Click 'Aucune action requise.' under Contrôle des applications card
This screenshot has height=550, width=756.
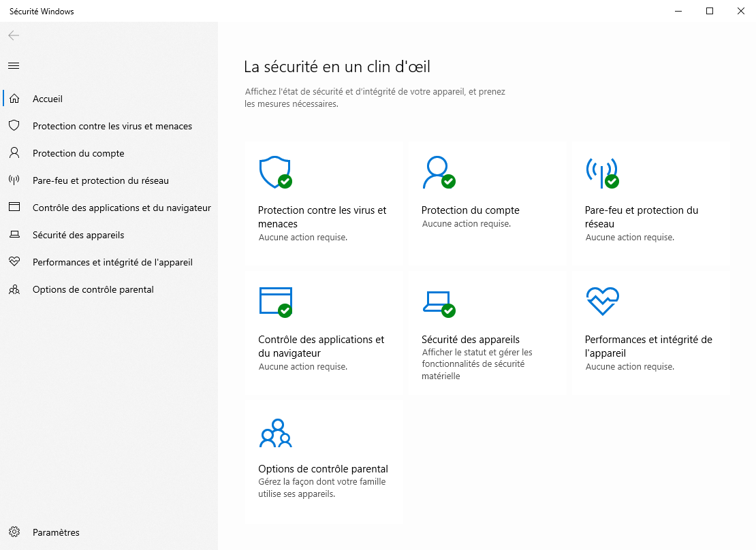303,366
